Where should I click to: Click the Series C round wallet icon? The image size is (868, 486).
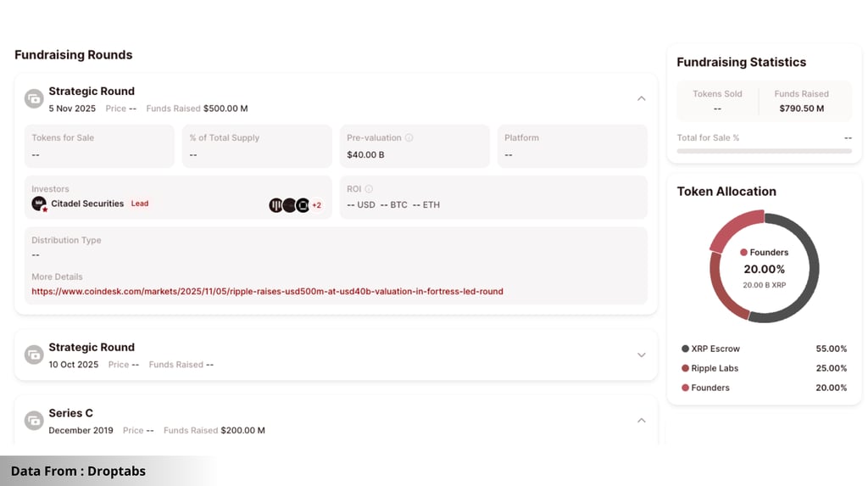[x=34, y=421]
